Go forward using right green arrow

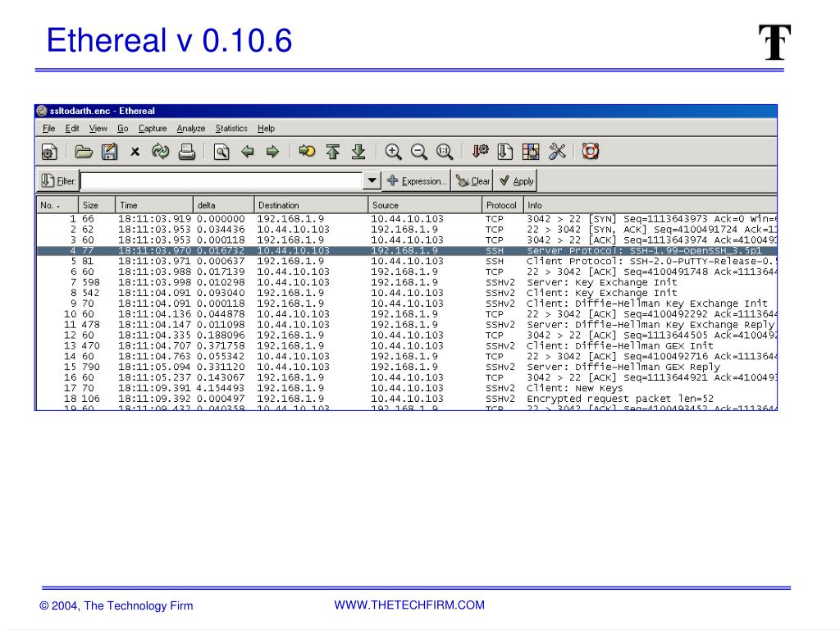coord(272,152)
